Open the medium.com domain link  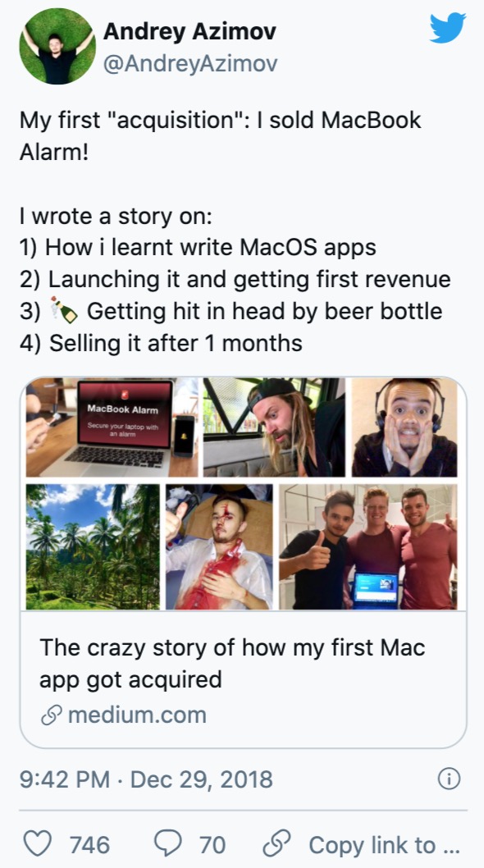point(137,715)
